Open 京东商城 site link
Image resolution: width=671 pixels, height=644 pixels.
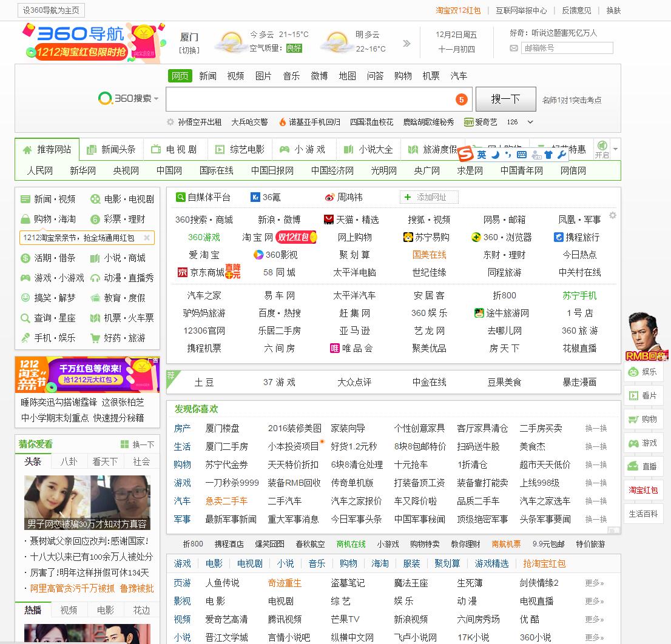[207, 272]
